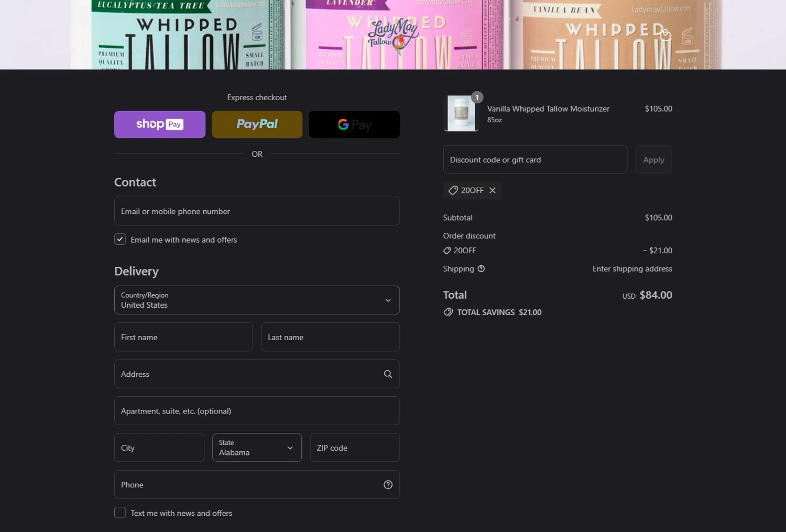Screen dimensions: 786x532
Task: Click the product quantity badge 1
Action: (477, 97)
